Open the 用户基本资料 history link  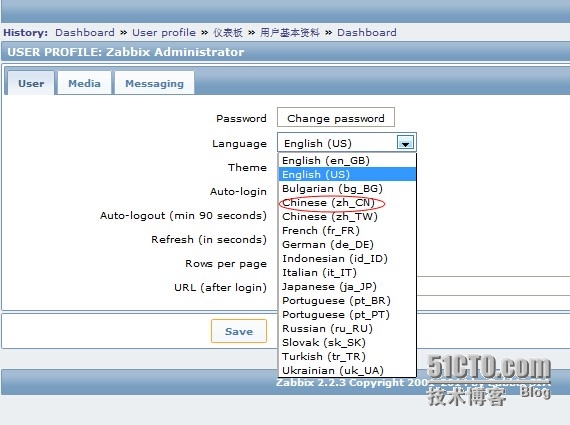tap(290, 32)
